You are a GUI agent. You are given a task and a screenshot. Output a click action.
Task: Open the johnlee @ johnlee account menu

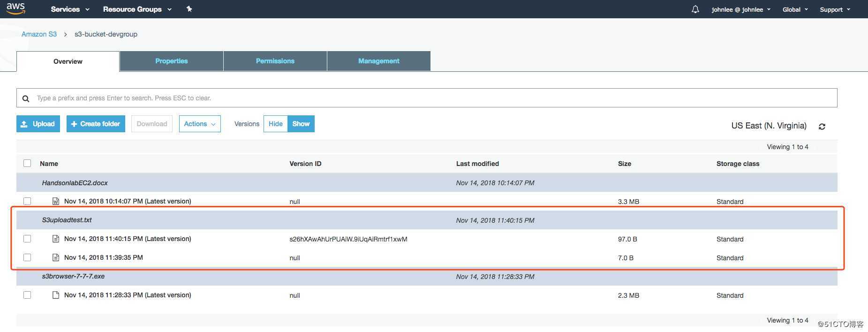[x=741, y=9]
